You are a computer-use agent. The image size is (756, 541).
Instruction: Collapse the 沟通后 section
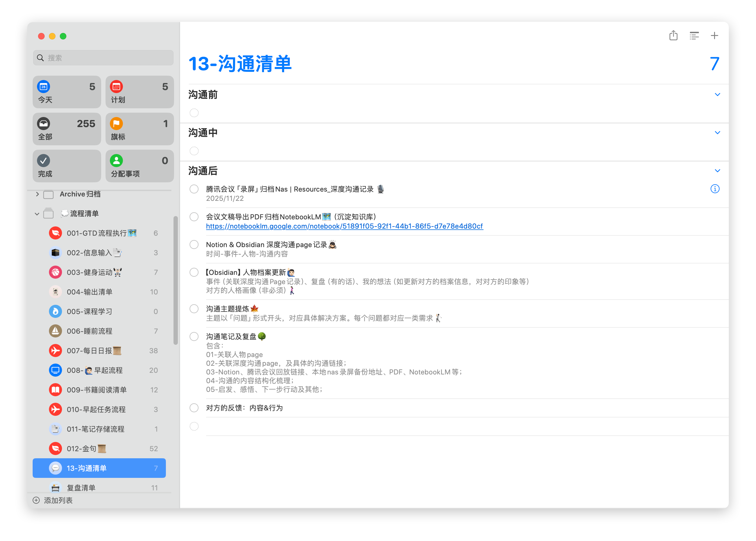tap(717, 171)
